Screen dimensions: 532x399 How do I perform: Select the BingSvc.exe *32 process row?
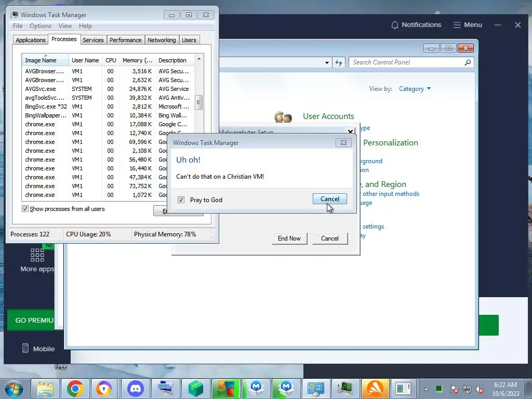[108, 107]
